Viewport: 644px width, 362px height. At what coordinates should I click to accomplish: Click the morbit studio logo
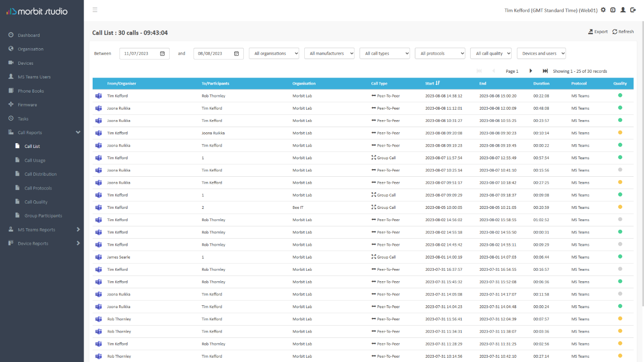pyautogui.click(x=37, y=11)
